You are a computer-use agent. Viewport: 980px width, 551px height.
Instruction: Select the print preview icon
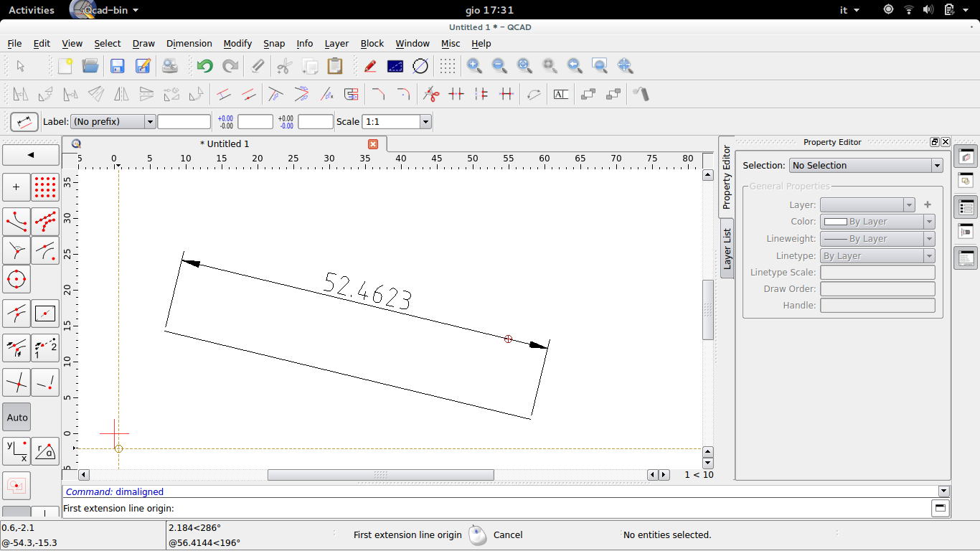[x=169, y=66]
